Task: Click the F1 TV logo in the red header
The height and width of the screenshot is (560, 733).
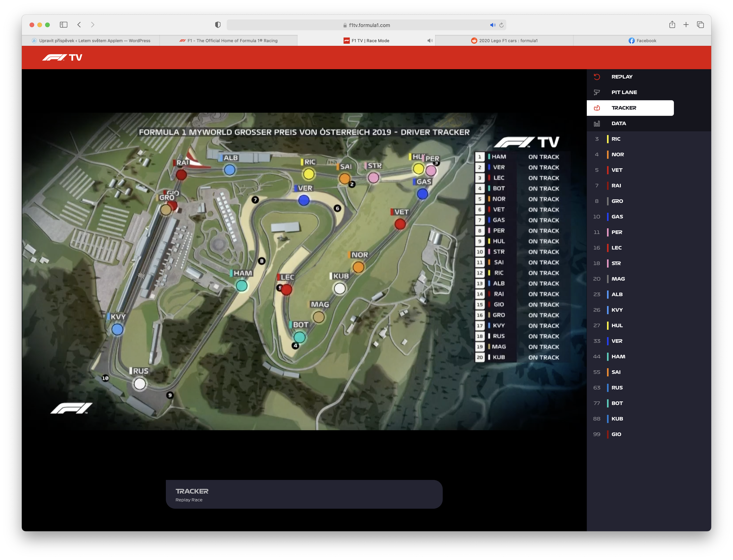Action: (x=62, y=58)
